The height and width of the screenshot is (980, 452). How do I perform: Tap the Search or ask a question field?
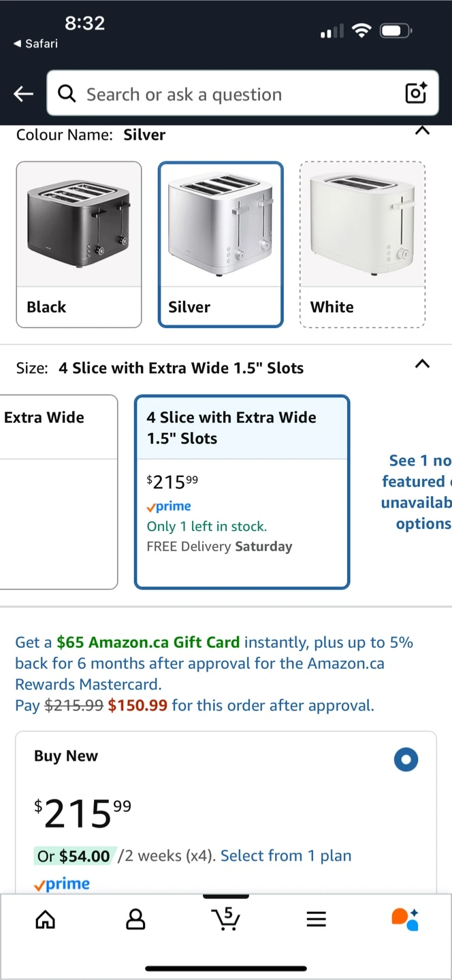(231, 94)
